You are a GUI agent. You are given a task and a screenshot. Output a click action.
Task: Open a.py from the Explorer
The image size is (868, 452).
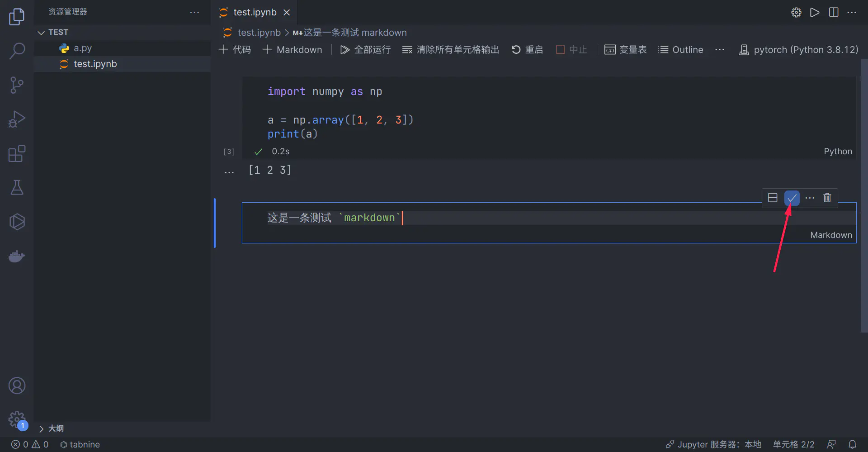82,48
